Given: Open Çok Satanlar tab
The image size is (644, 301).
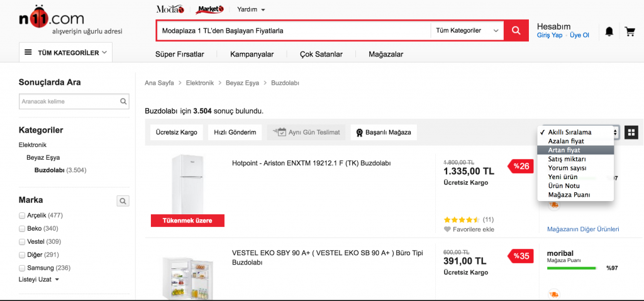Looking at the screenshot, I should click(321, 54).
